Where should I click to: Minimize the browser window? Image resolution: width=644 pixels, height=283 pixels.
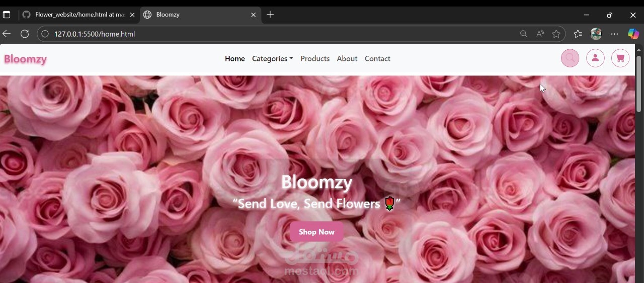tap(586, 15)
